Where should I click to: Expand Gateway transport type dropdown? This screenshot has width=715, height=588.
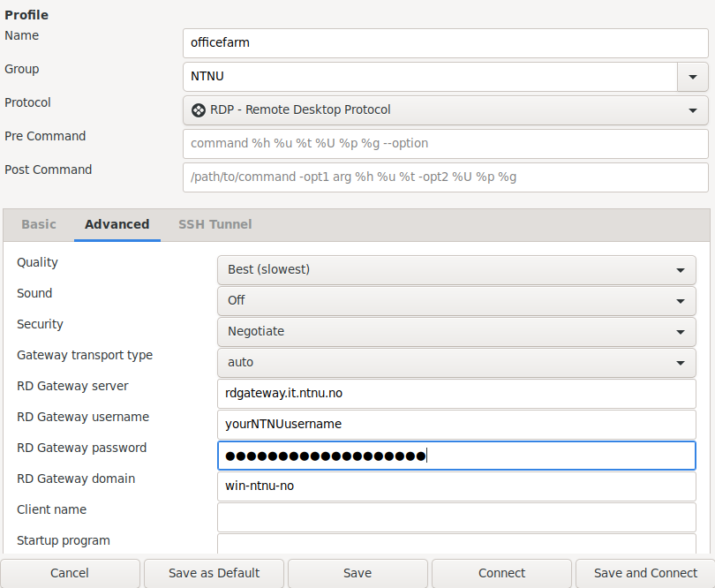point(456,363)
